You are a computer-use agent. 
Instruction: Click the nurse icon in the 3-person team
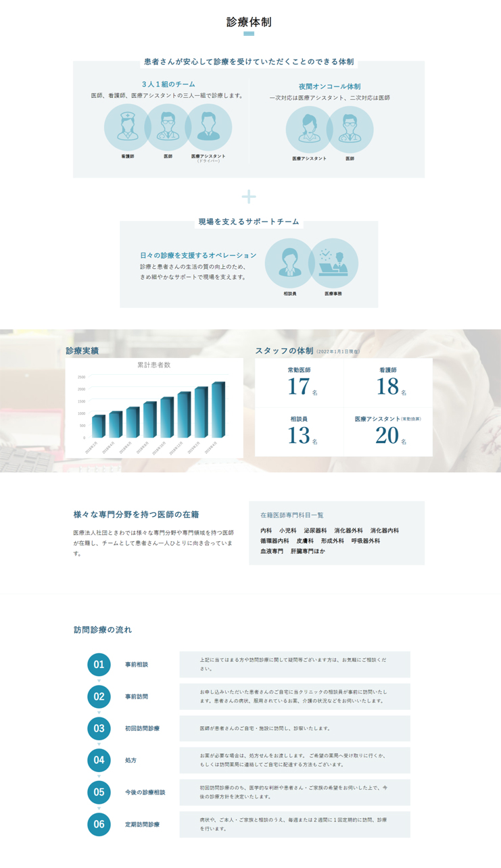127,127
